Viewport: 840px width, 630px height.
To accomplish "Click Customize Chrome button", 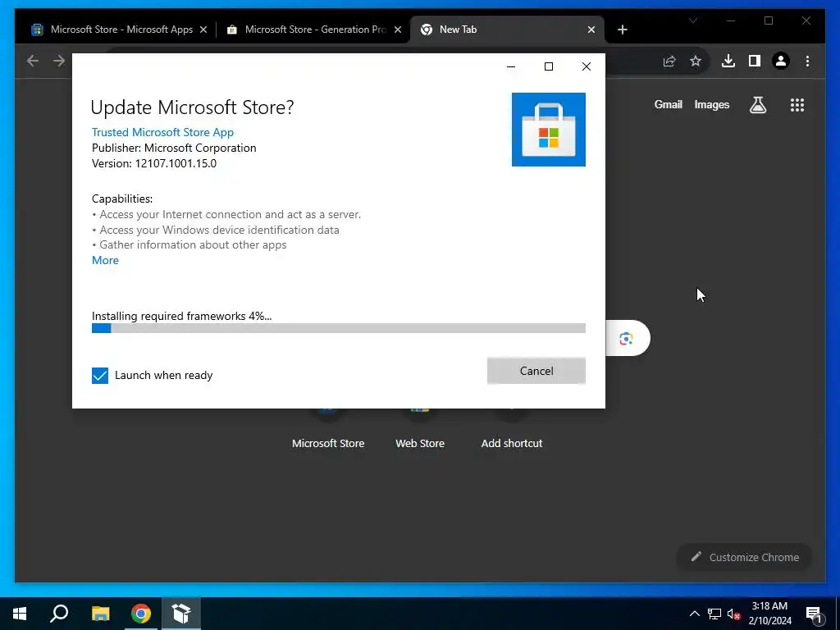I will coord(744,557).
